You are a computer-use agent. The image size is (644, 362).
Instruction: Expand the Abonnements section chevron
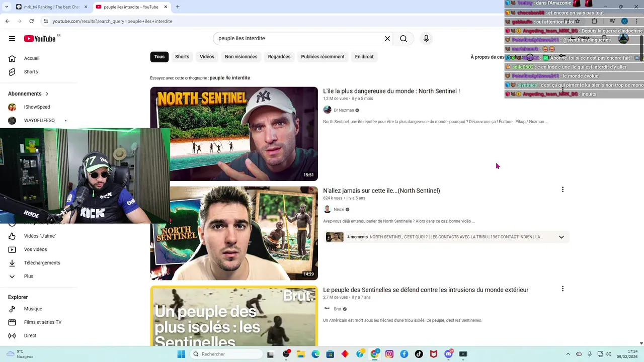pos(47,94)
